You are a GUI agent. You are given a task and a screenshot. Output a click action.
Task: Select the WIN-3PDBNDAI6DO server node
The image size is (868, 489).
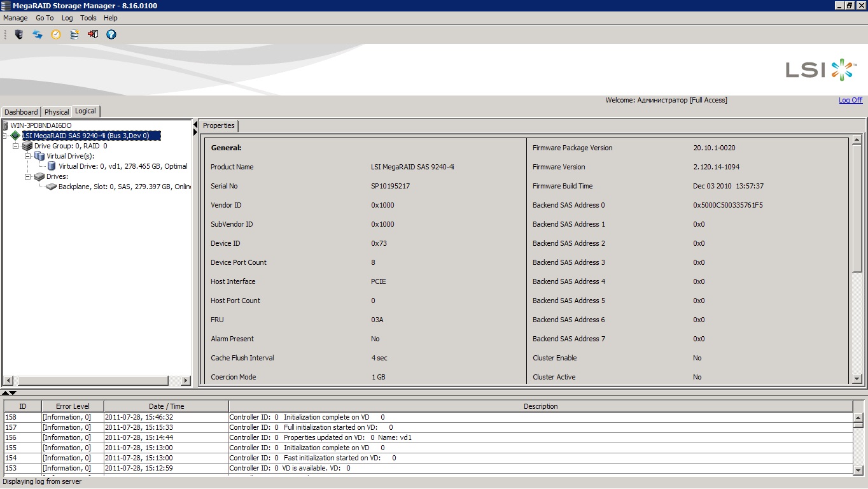41,125
